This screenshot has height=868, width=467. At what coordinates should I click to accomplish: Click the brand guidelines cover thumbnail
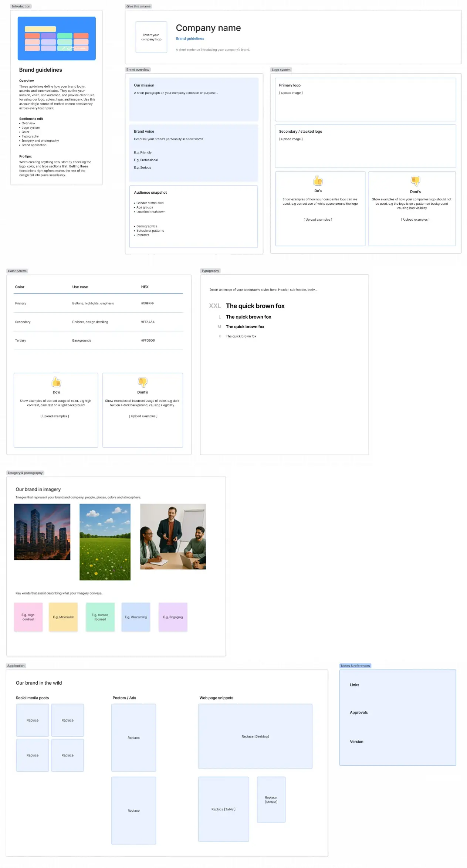tap(57, 38)
